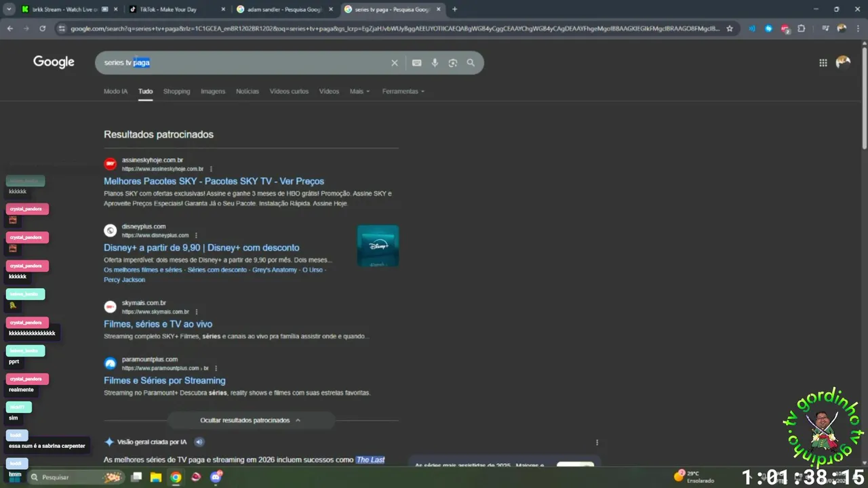This screenshot has height=488, width=868.
Task: Open the Percy Jackson sitelink
Action: tap(124, 279)
